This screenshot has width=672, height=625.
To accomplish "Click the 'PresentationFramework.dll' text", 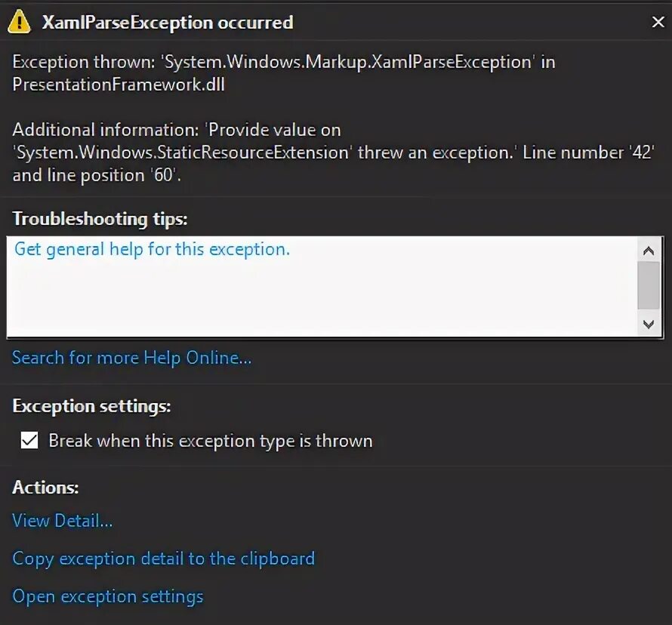I will point(119,85).
